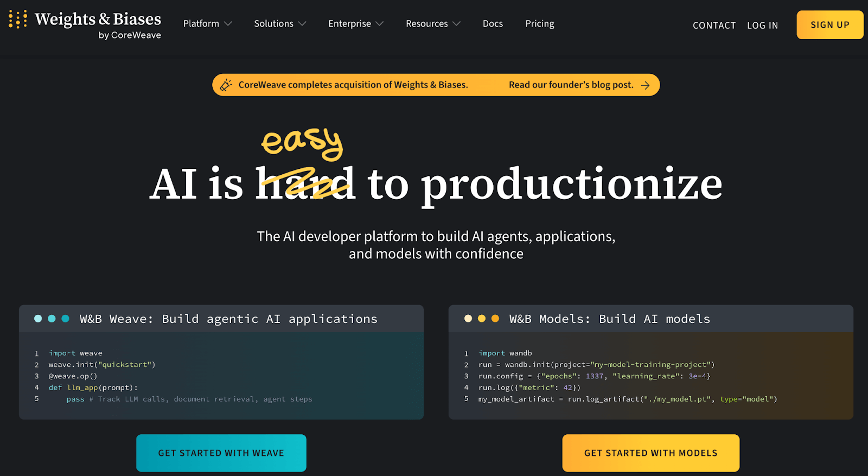The width and height of the screenshot is (868, 476).
Task: Click the orange dot in Models window header
Action: coord(495,319)
